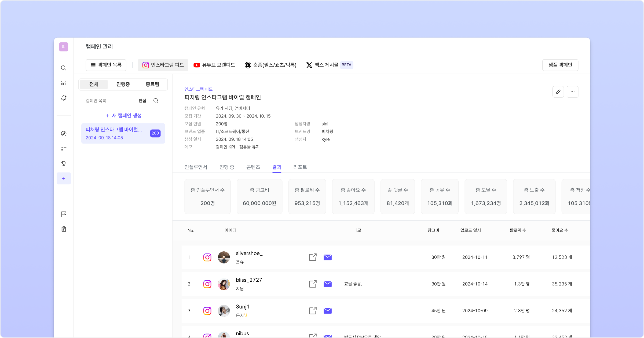Select the 종료됨 filter segment
644x338 pixels.
coord(152,84)
